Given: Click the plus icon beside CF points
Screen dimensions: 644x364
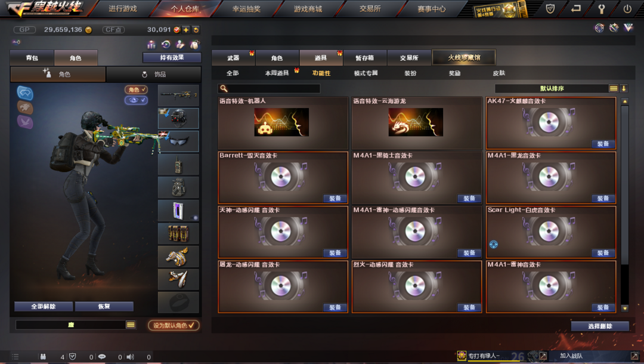Looking at the screenshot, I should (186, 30).
